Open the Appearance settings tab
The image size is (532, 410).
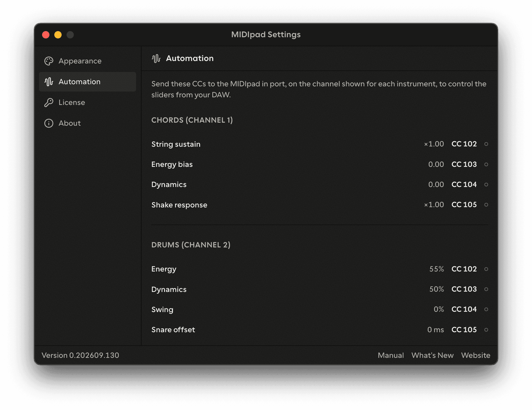[88, 61]
